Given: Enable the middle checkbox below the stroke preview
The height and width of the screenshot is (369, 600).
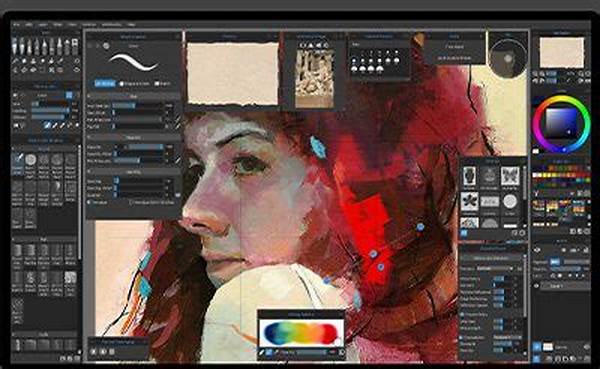Looking at the screenshot, I should coord(122,83).
